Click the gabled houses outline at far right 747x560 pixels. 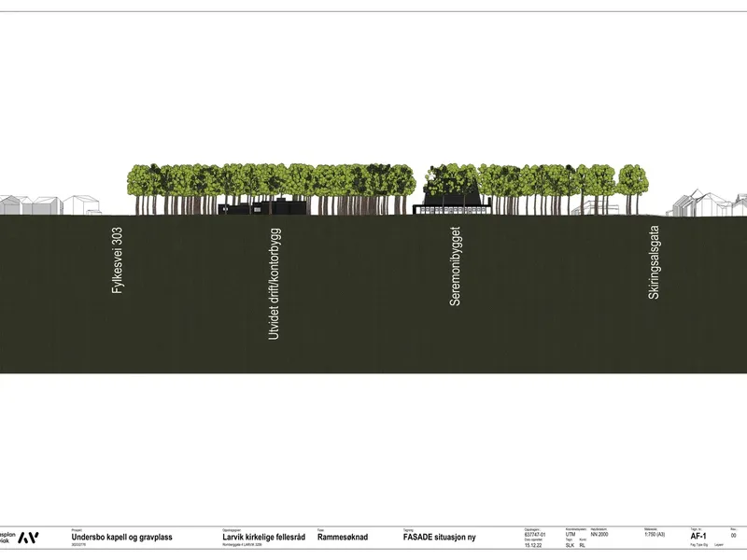(x=710, y=203)
